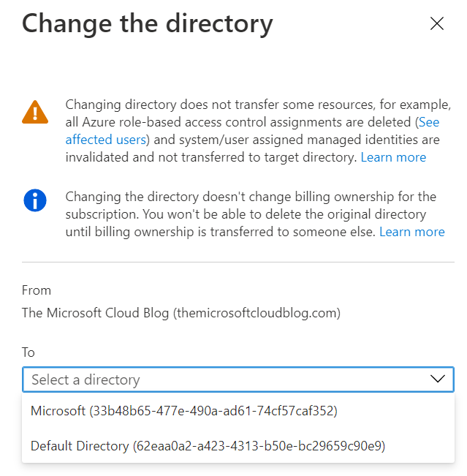The height and width of the screenshot is (476, 467).
Task: Open Learn more link about billing ownership
Action: (412, 232)
